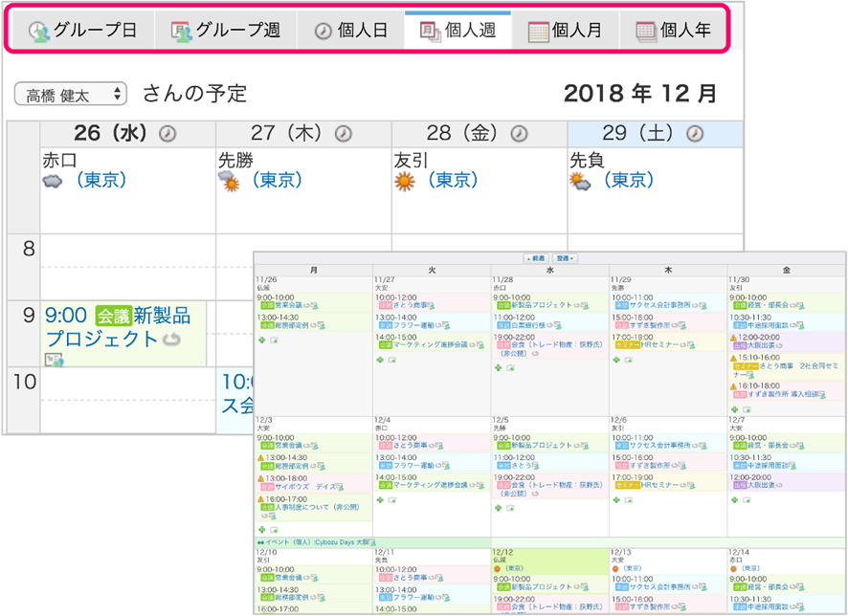This screenshot has height=616, width=848.
Task: Open the 人事制度について event on 12/3
Action: click(x=318, y=507)
